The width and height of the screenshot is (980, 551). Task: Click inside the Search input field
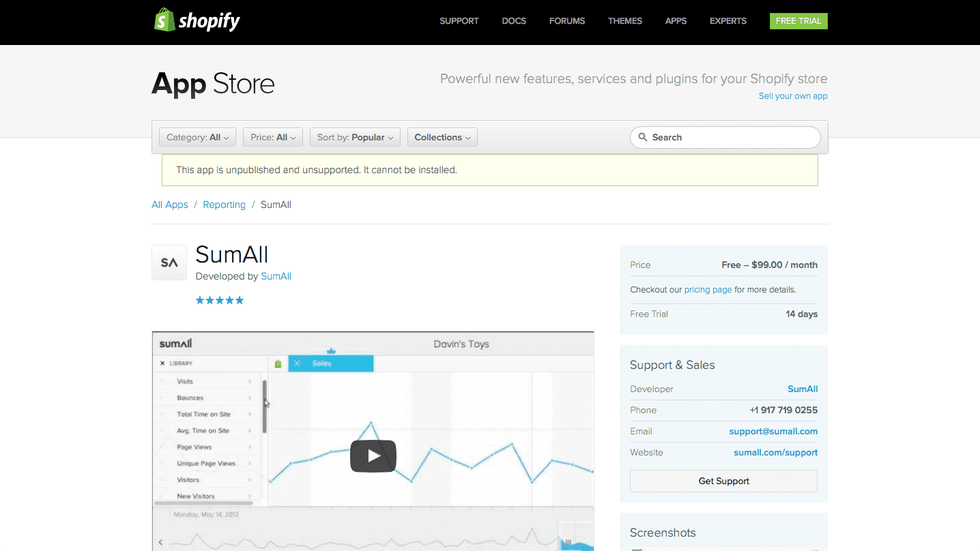coord(732,137)
